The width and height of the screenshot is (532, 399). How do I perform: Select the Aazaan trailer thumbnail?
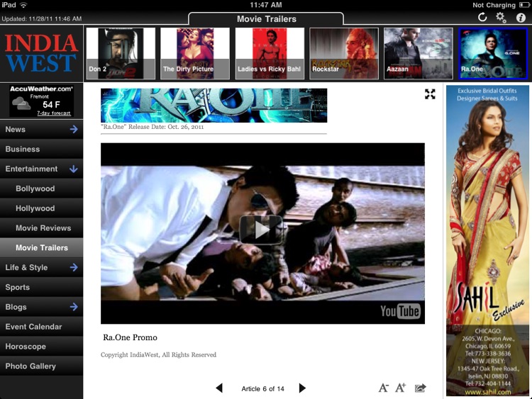[419, 54]
